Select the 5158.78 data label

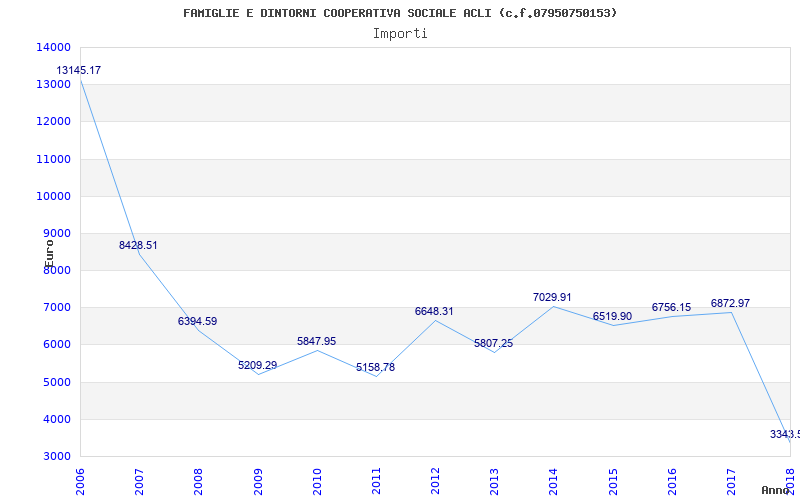pos(376,367)
